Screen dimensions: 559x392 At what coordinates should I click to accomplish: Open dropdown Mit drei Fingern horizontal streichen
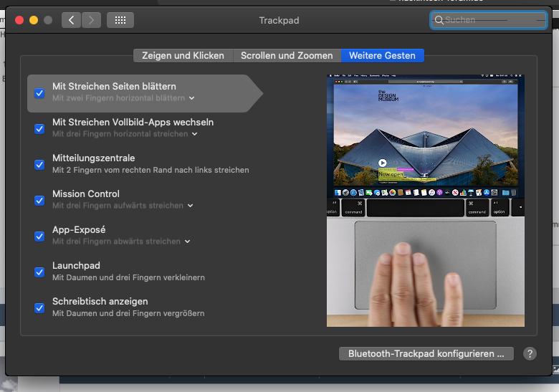[x=125, y=134]
